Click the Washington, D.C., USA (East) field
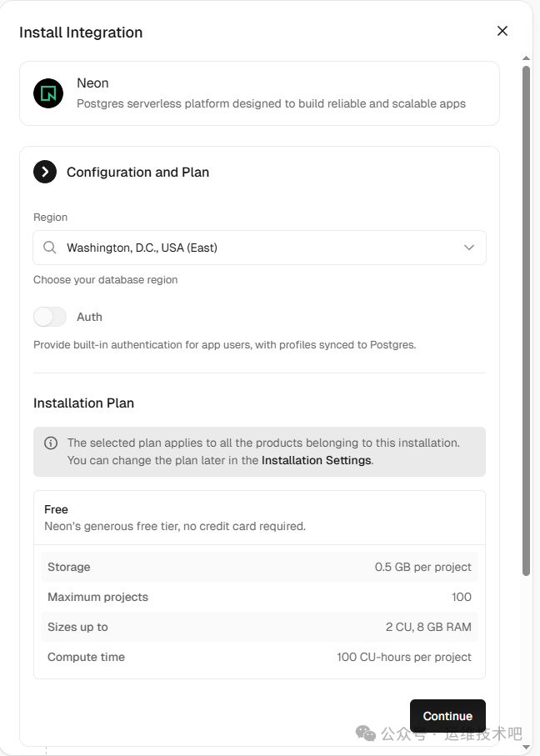The height and width of the screenshot is (756, 540). coord(250,248)
